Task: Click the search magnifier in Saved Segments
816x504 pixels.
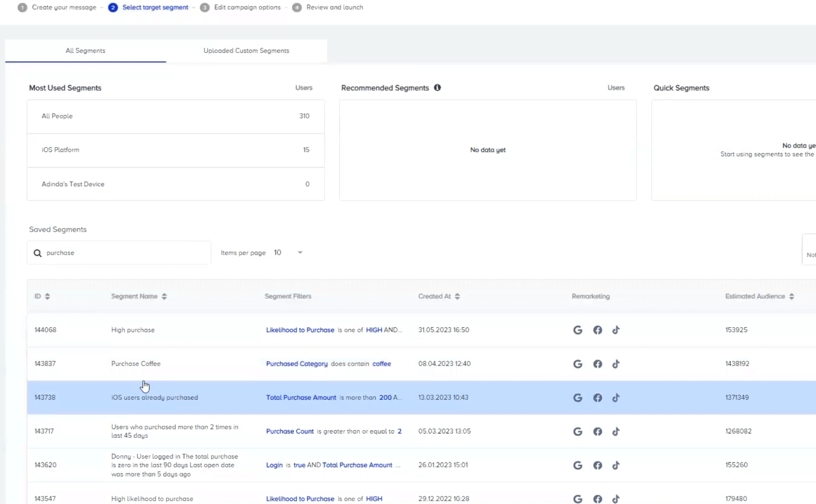Action: 37,253
